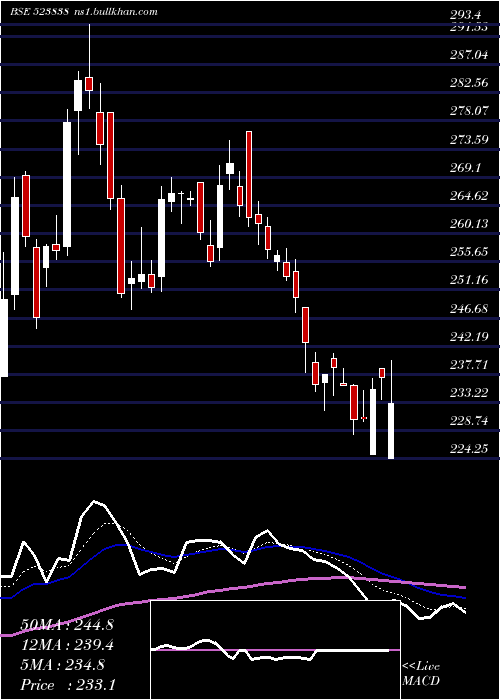Click the 251.16 price level label
Viewport: 500px width, 700px height.
click(x=469, y=280)
